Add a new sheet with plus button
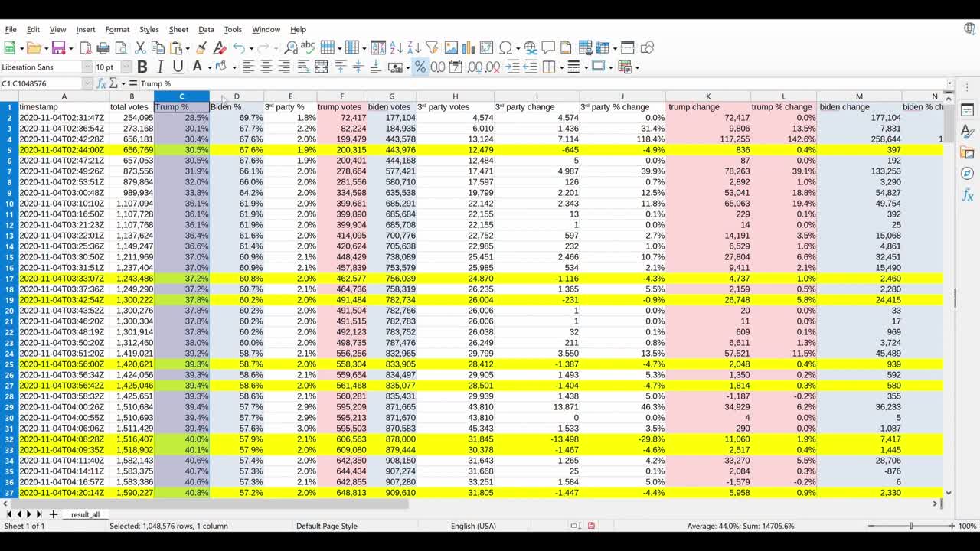The width and height of the screenshot is (980, 551). tap(54, 514)
